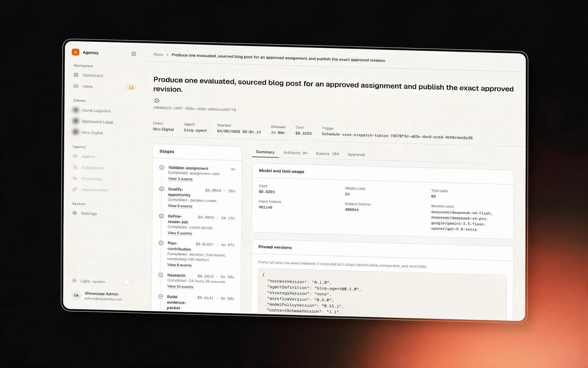Click the Model calls value 24
This screenshot has height=368, width=588.
[x=347, y=194]
